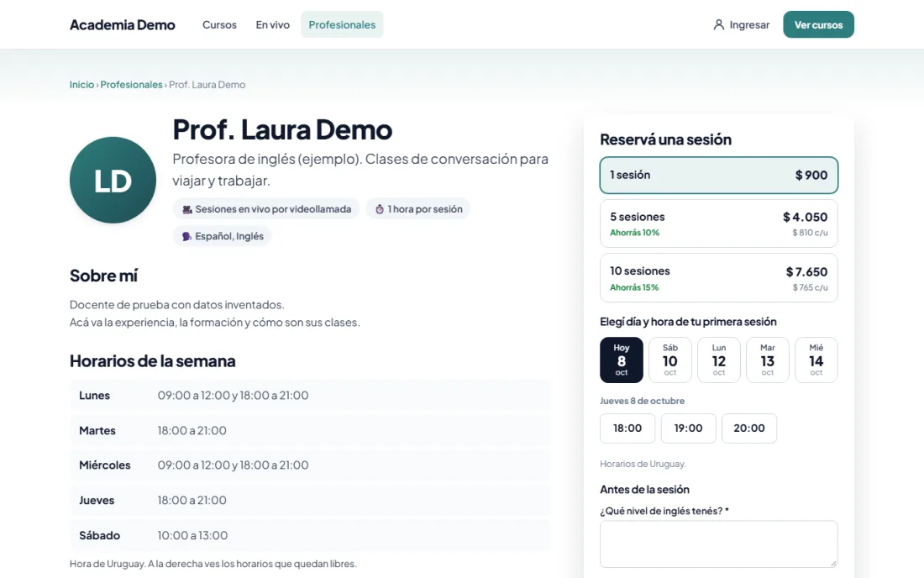This screenshot has height=578, width=924.
Task: Open the Cursos menu item
Action: coord(219,24)
